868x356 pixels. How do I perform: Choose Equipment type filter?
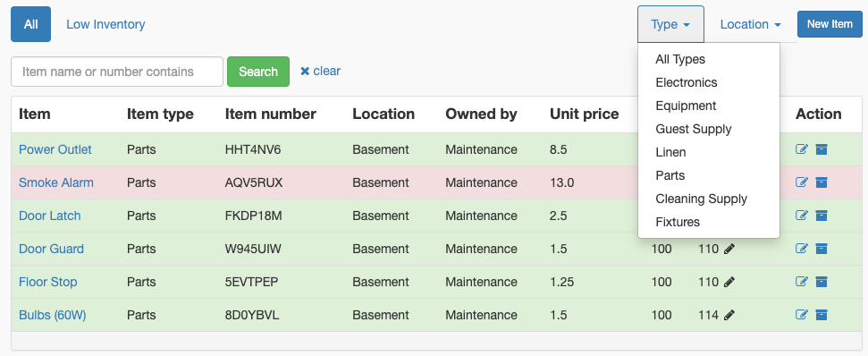click(686, 106)
